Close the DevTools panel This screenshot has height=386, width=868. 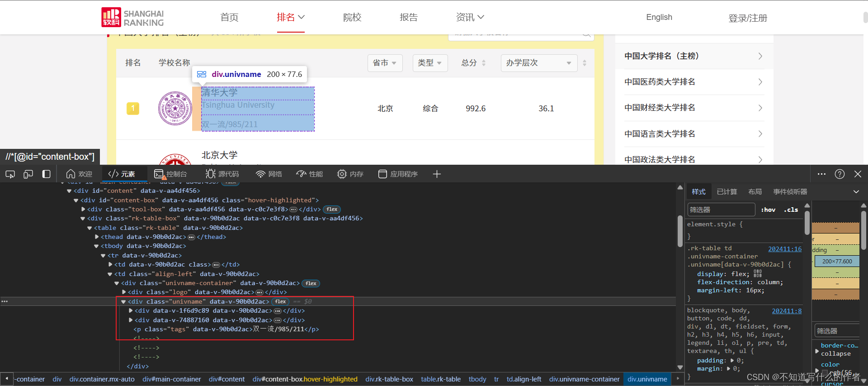pyautogui.click(x=858, y=174)
